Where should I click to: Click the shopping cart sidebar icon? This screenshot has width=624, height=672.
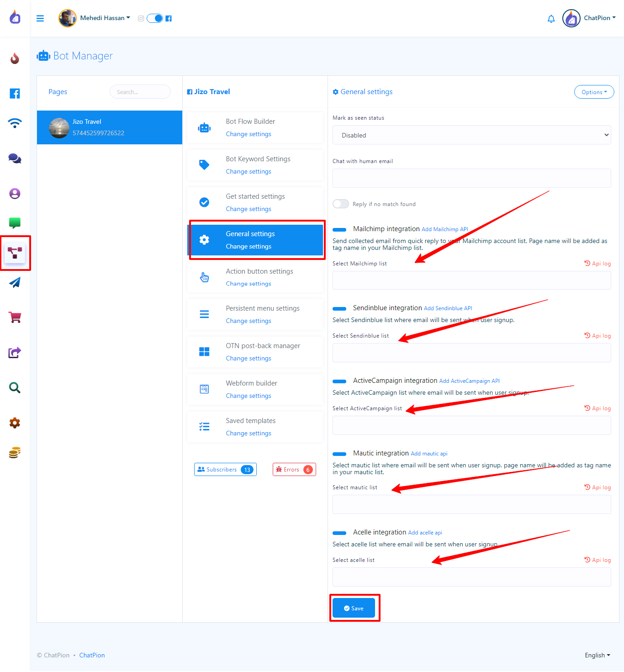15,317
